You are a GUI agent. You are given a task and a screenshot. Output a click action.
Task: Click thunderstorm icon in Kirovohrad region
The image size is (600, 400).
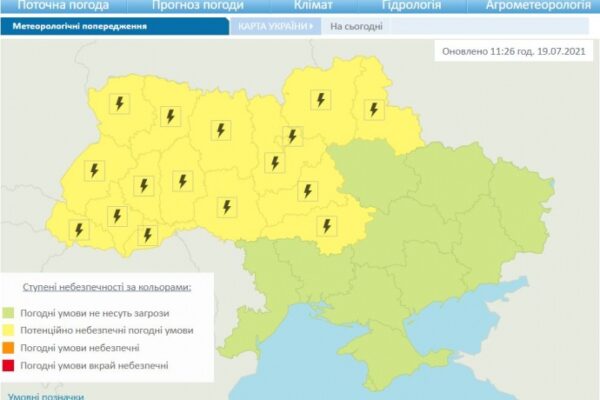pos(324,225)
